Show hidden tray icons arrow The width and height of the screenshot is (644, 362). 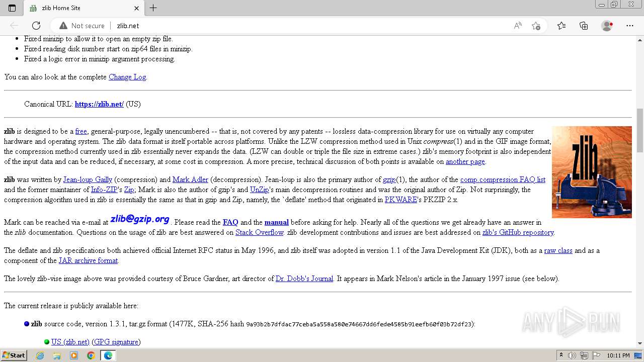pyautogui.click(x=561, y=355)
